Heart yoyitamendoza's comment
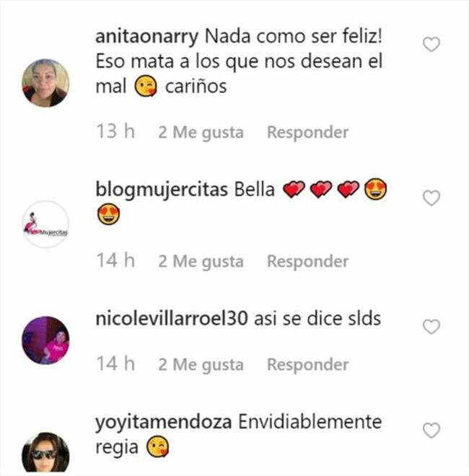This screenshot has width=469, height=476. pyautogui.click(x=431, y=431)
